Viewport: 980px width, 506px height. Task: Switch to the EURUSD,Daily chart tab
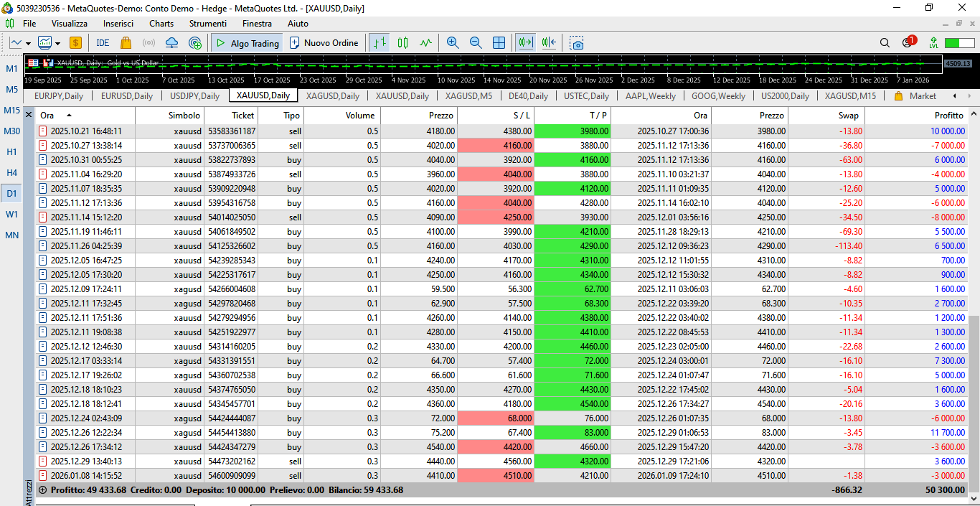(x=127, y=96)
